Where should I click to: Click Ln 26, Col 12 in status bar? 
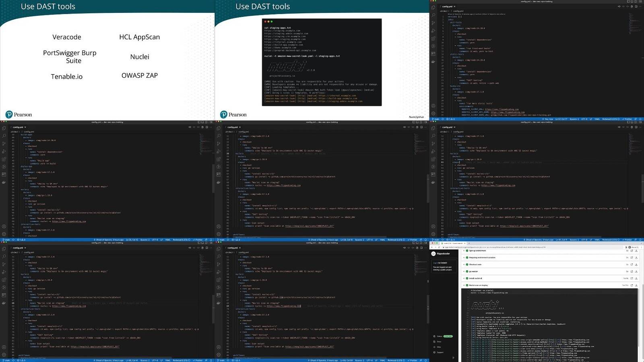click(x=132, y=240)
